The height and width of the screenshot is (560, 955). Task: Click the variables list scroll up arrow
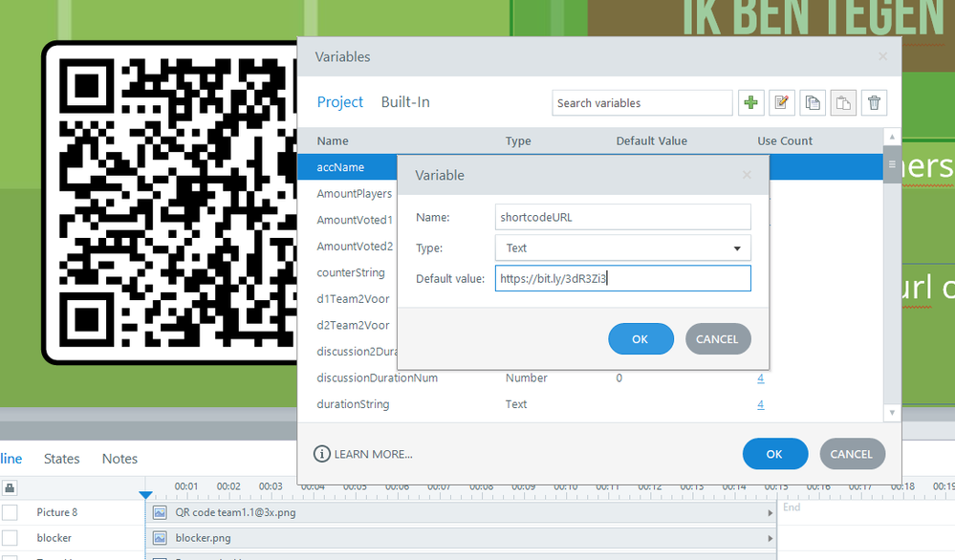pos(892,137)
